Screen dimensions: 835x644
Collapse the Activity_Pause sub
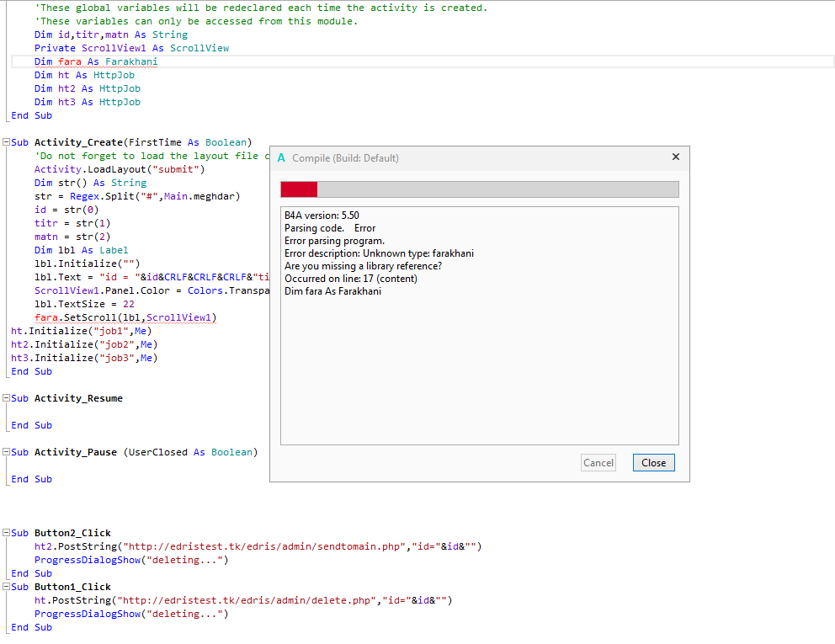point(7,452)
